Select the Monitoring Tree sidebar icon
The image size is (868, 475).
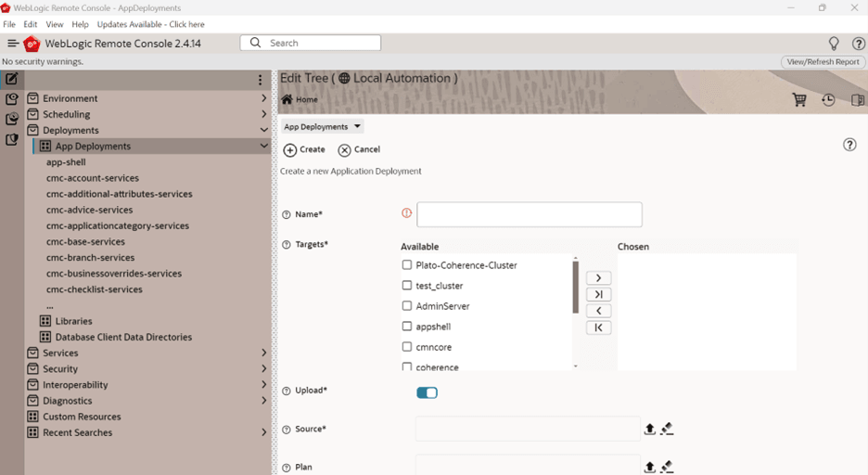pos(12,119)
